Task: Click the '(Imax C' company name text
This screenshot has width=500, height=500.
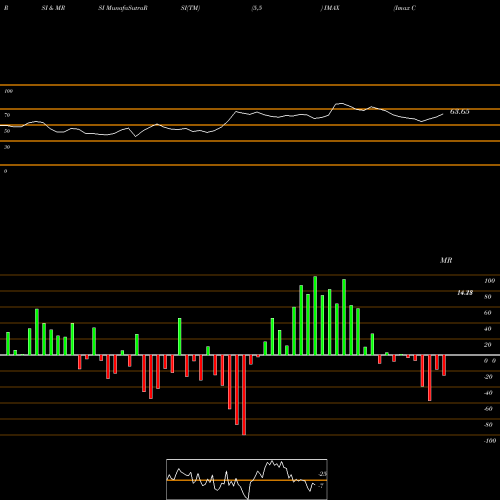Action: [x=404, y=8]
